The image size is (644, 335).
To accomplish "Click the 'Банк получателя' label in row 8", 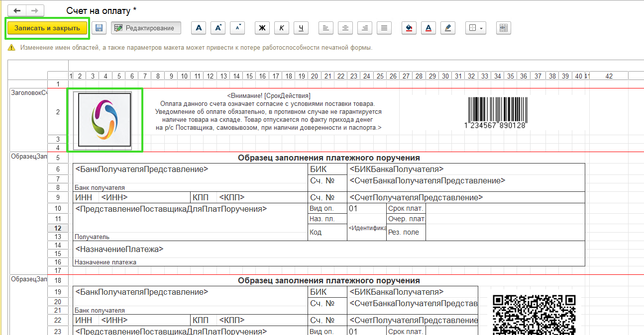I will (x=100, y=188).
